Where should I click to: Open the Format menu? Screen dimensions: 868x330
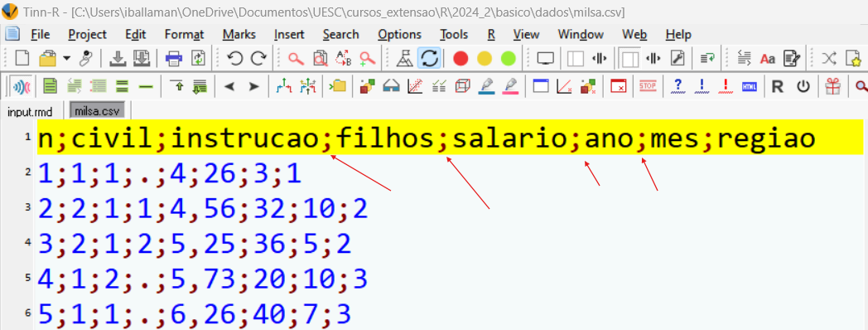pos(185,34)
